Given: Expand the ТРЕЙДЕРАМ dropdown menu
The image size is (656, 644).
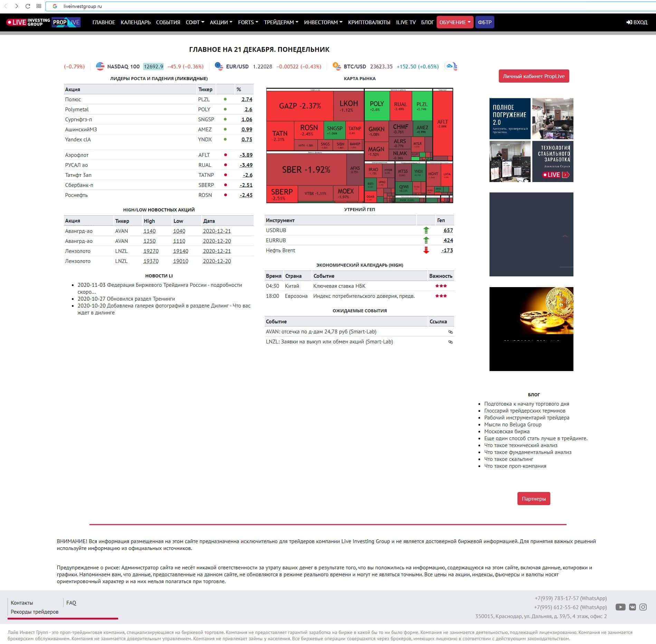Looking at the screenshot, I should pyautogui.click(x=281, y=22).
